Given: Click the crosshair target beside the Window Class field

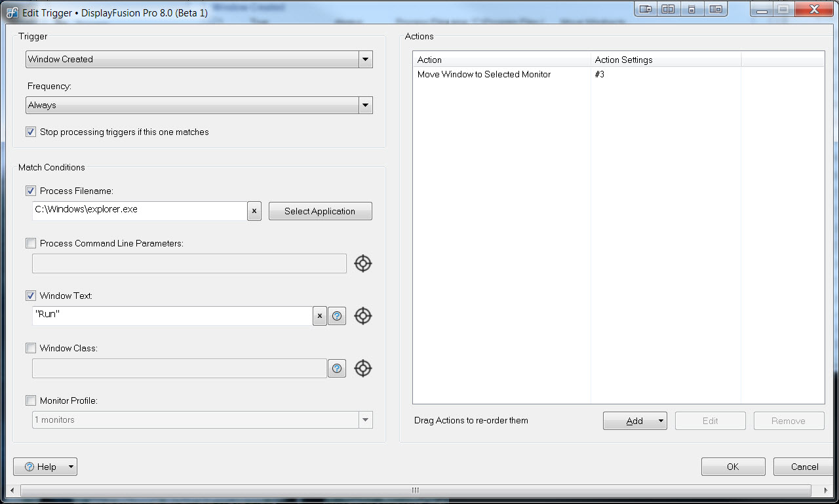Looking at the screenshot, I should pos(362,368).
